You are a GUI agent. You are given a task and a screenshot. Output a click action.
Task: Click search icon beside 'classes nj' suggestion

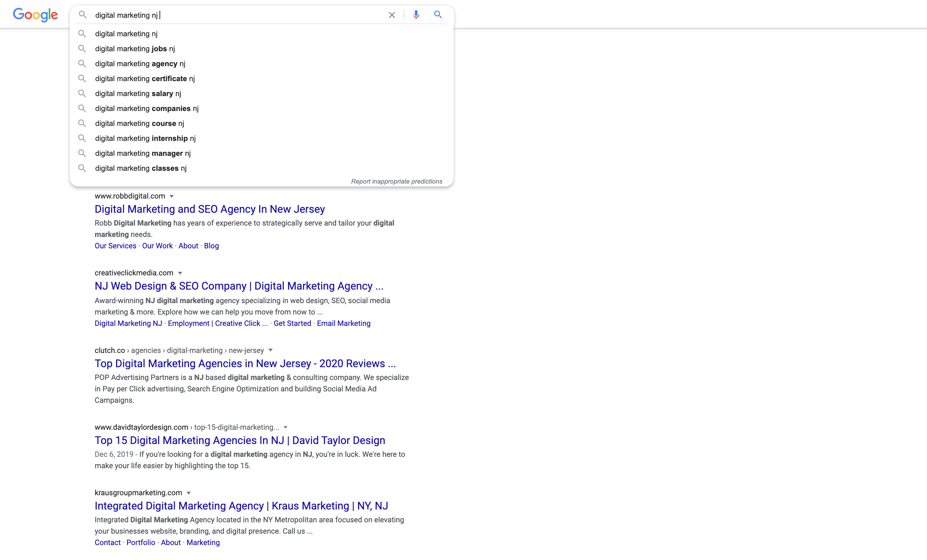82,168
